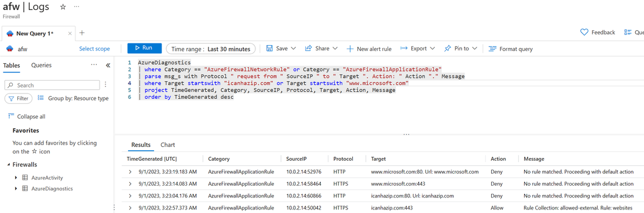Click the table Search field
644x213 pixels.
(x=52, y=85)
